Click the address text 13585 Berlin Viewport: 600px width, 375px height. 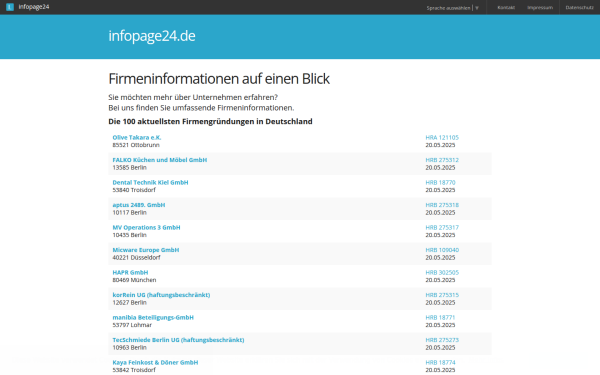(129, 168)
